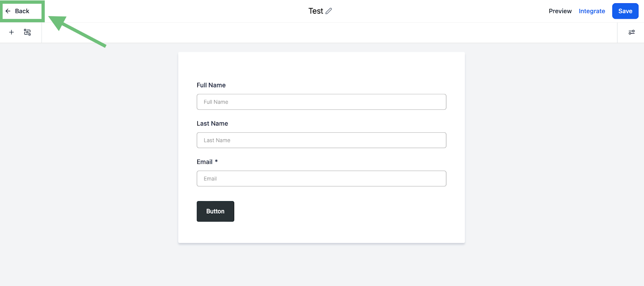Viewport: 644px width, 286px height.
Task: Click the left arrow icon beside Back
Action: pyautogui.click(x=8, y=11)
